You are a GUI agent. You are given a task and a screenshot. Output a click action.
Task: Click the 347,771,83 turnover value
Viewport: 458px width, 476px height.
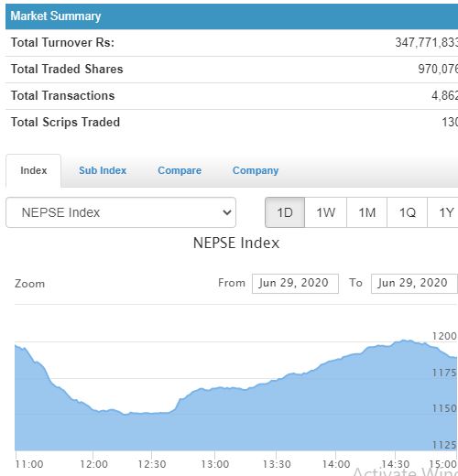tap(427, 42)
